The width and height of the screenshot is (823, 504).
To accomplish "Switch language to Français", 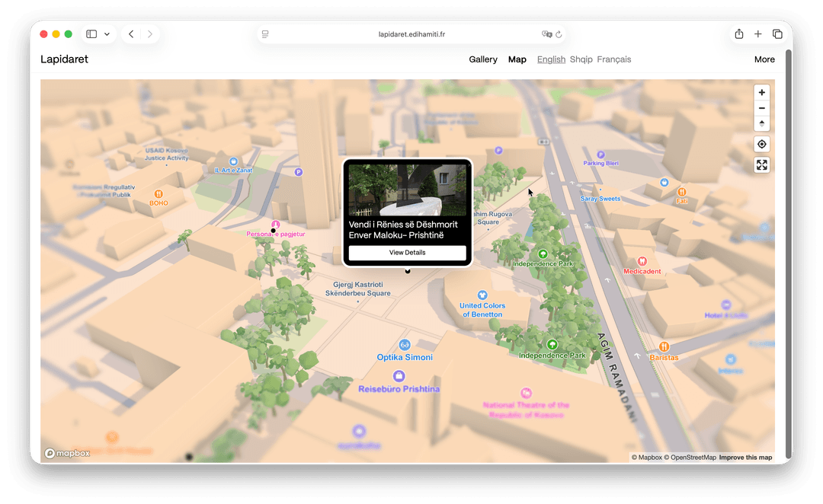I will pos(613,59).
